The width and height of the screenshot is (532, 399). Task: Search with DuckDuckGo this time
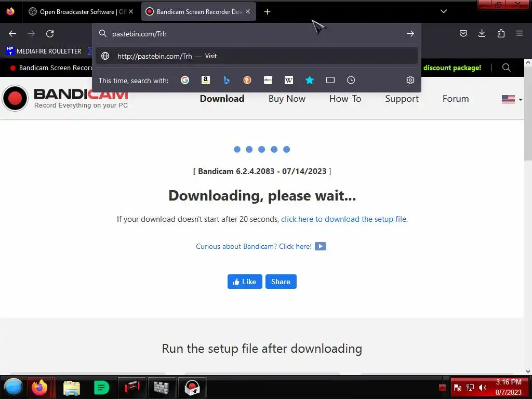click(247, 80)
